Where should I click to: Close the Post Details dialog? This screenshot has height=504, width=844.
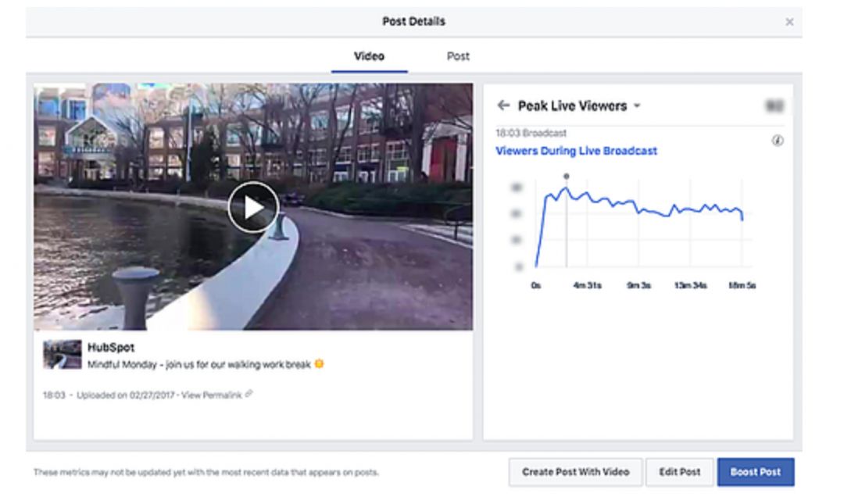click(789, 22)
